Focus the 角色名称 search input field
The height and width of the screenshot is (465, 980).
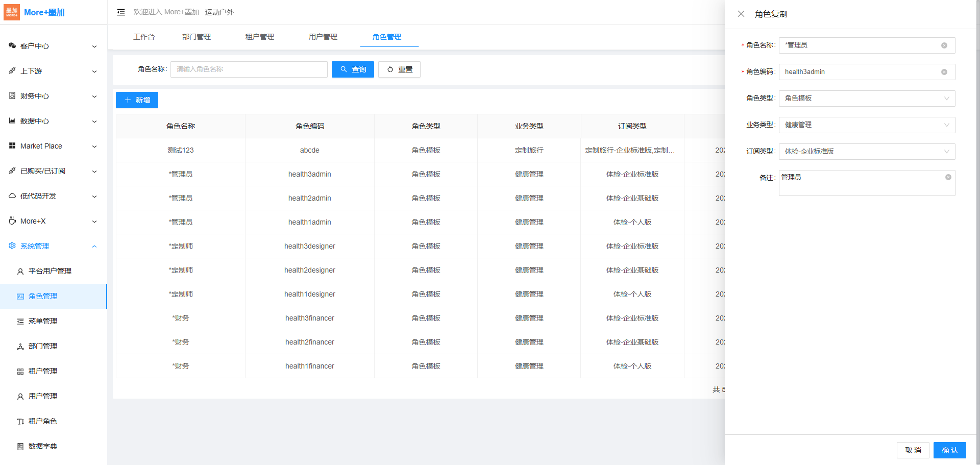pos(249,69)
